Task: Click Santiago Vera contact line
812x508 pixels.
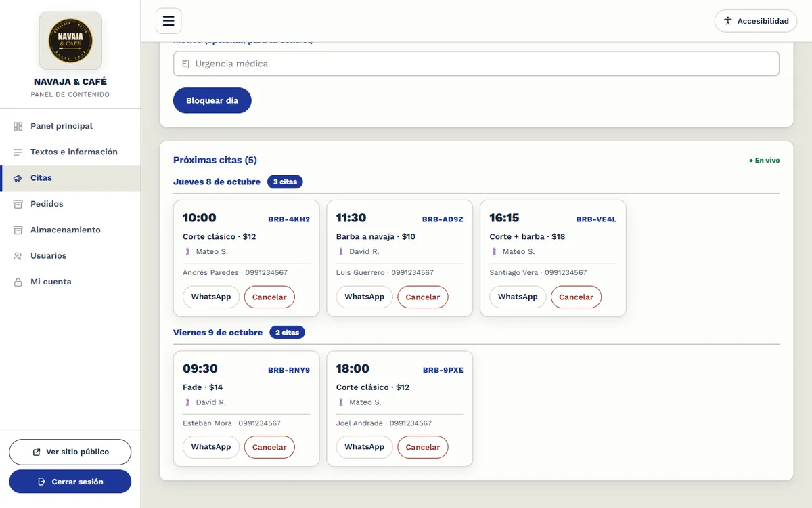Action: coord(538,273)
